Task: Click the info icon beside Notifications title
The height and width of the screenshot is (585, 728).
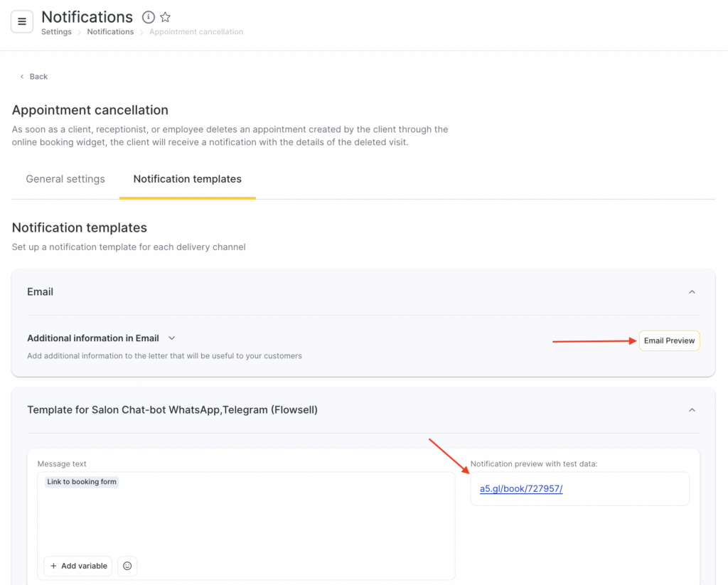Action: coord(149,17)
